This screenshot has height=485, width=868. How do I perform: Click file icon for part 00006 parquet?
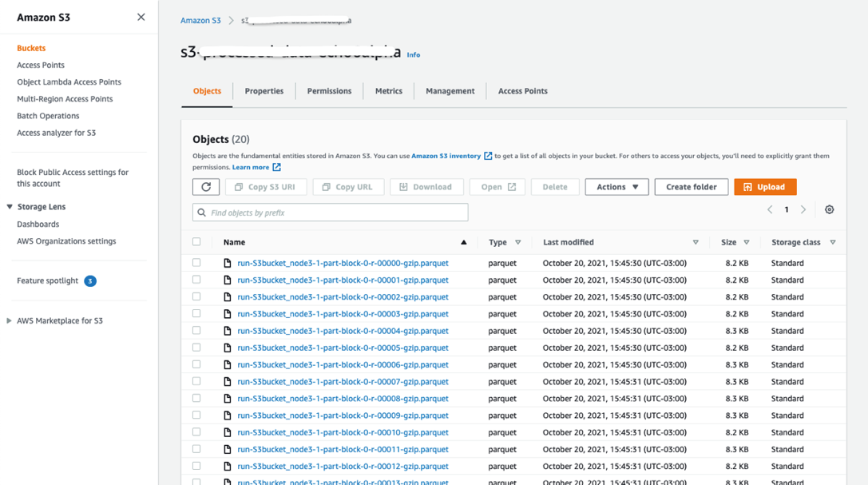pos(228,365)
